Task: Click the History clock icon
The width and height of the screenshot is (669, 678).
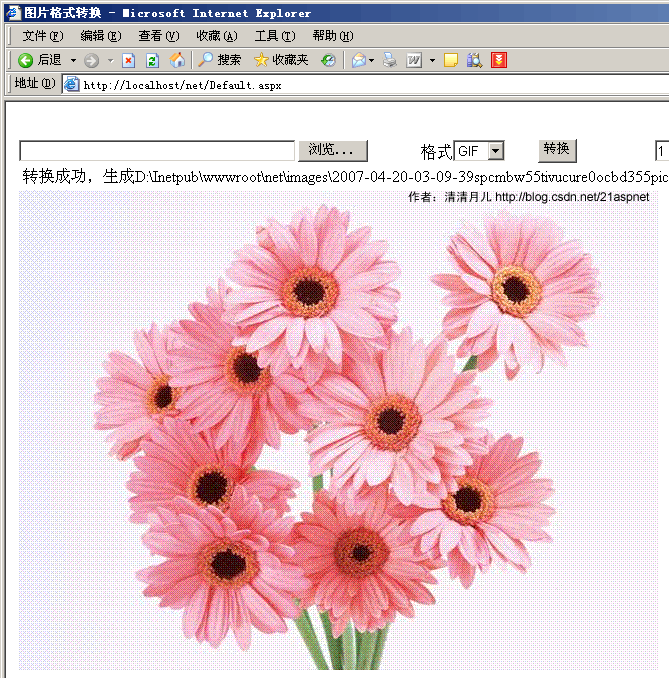Action: pos(328,60)
